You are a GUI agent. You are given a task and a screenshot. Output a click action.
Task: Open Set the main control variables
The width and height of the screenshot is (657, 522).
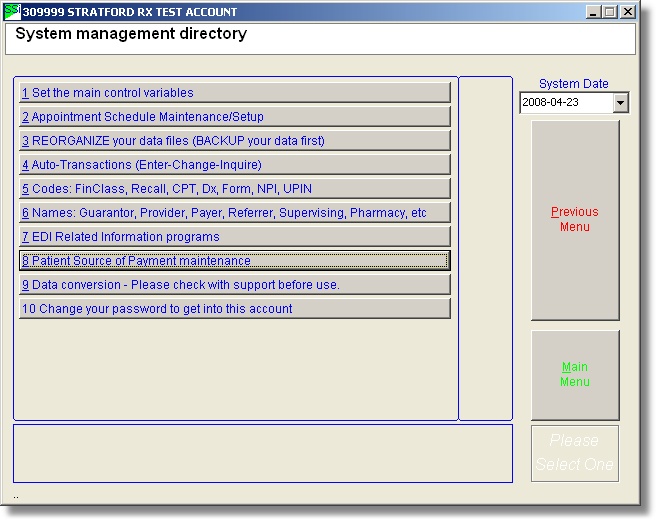[x=235, y=93]
